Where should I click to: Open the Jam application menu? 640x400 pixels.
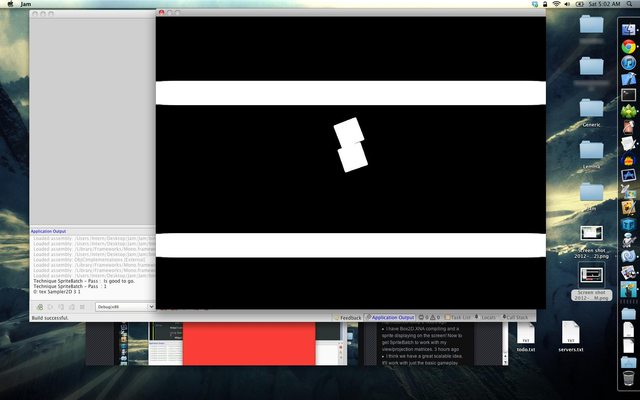(x=26, y=4)
